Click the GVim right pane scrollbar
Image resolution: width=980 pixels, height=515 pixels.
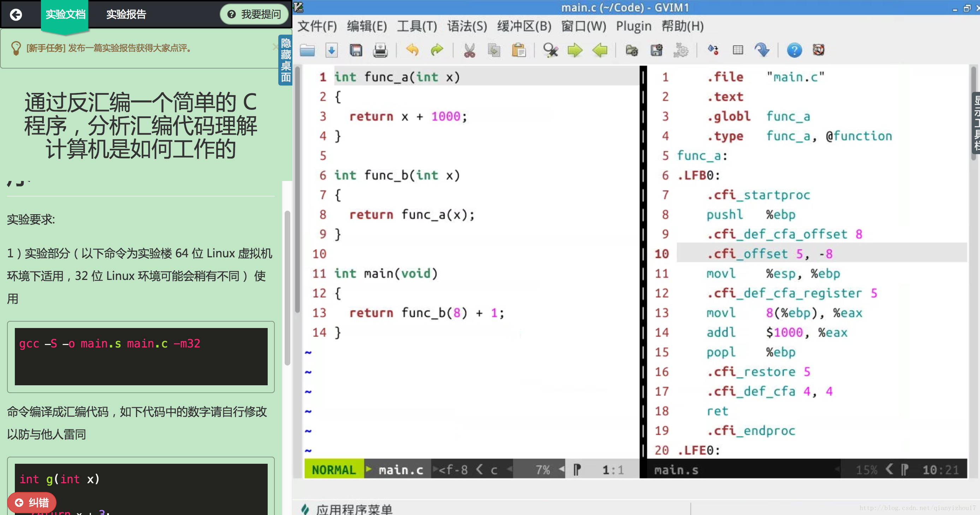pyautogui.click(x=973, y=113)
